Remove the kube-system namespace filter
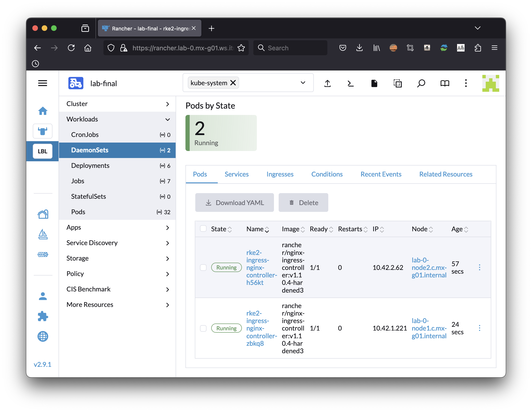 pyautogui.click(x=233, y=83)
